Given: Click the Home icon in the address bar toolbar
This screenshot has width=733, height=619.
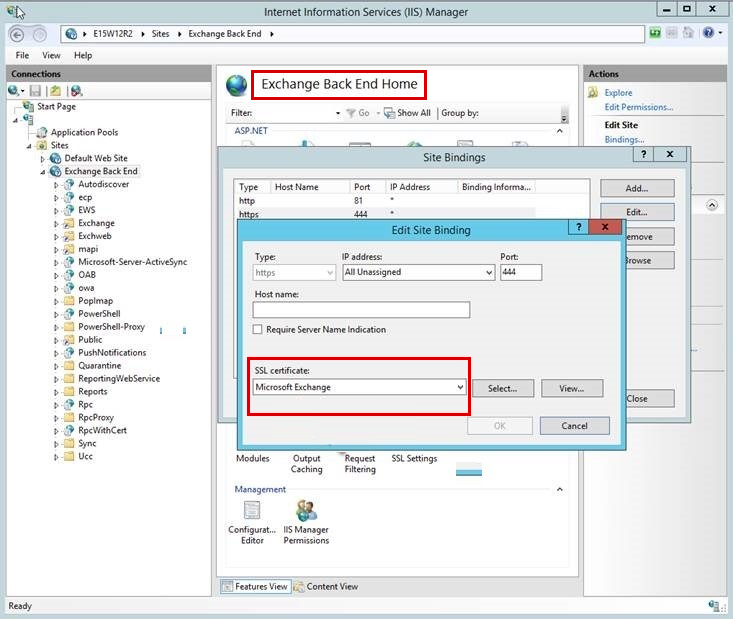Looking at the screenshot, I should 688,33.
